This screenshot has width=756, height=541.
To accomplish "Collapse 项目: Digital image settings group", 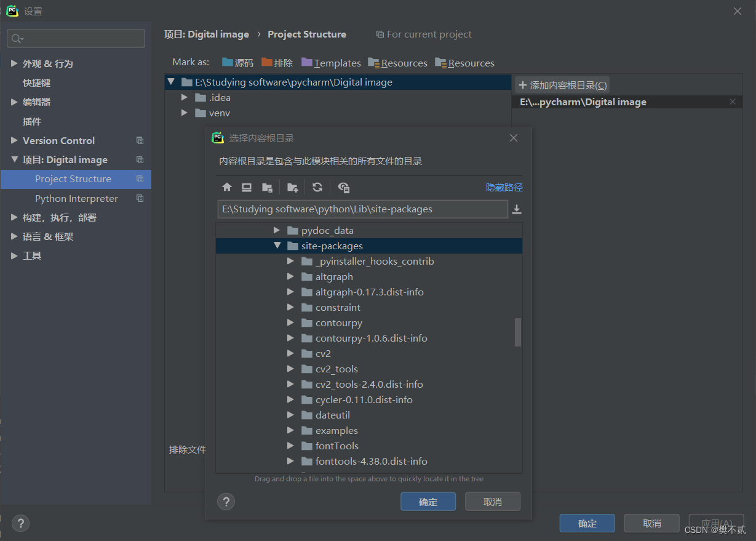I will 14,159.
